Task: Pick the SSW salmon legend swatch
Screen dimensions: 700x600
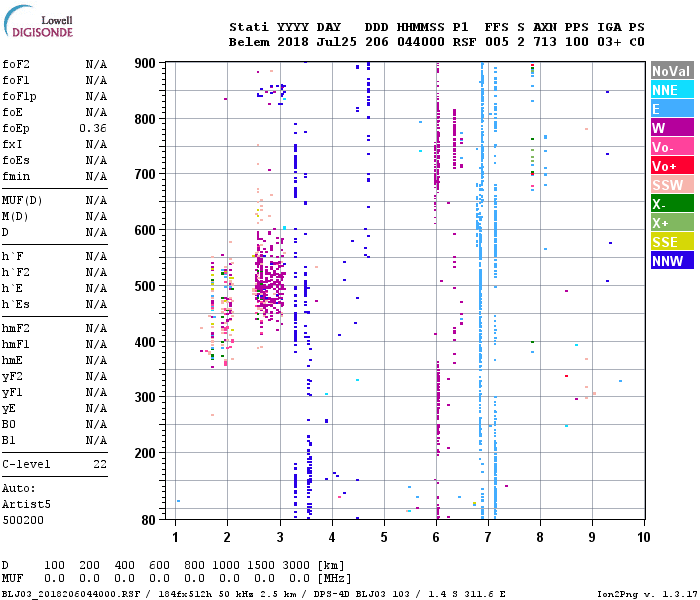Action: point(672,185)
